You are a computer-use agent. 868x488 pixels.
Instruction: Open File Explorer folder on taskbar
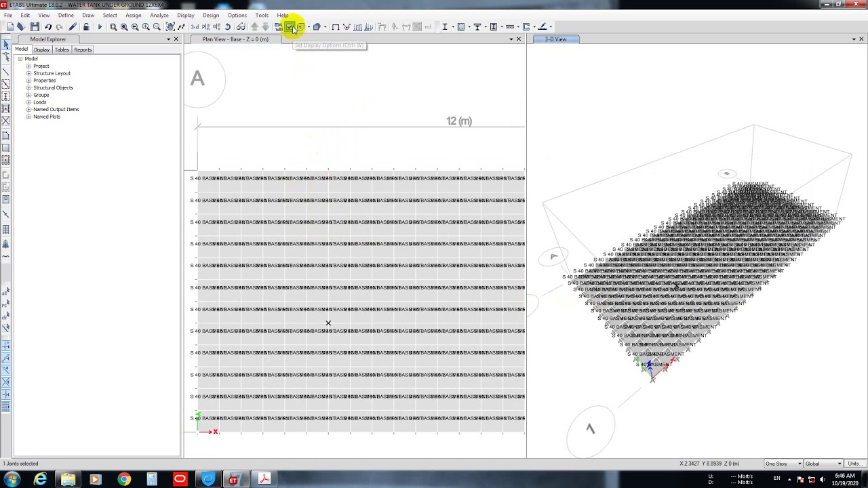pyautogui.click(x=68, y=480)
